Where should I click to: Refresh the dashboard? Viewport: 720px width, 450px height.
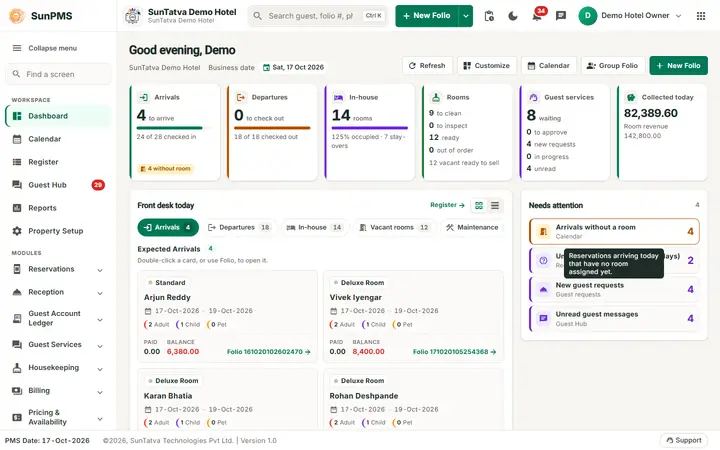coord(427,66)
